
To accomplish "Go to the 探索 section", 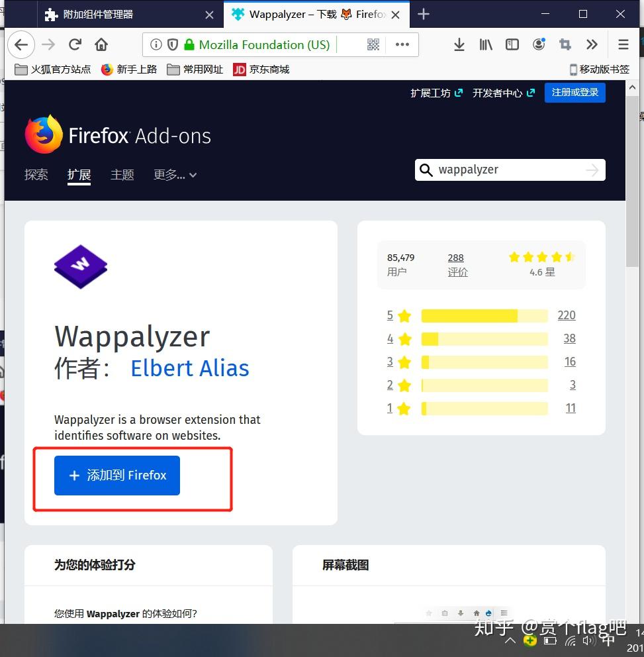I will coord(36,175).
